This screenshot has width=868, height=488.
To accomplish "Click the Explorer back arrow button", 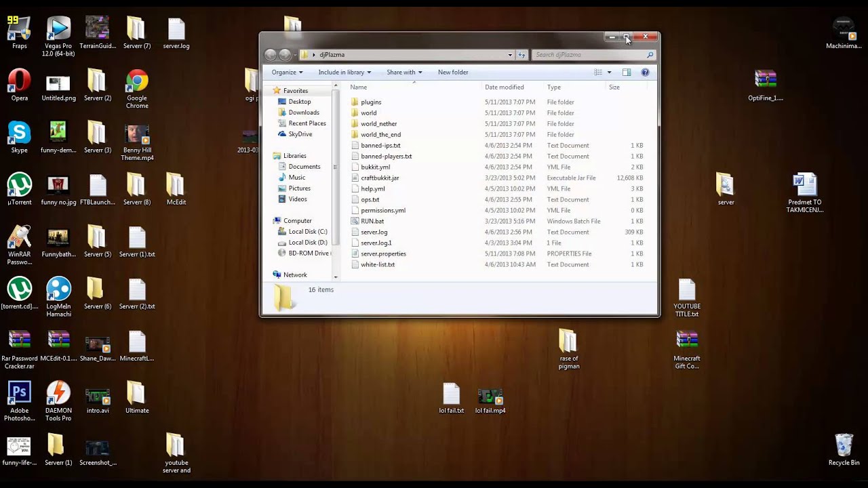I will pos(271,55).
